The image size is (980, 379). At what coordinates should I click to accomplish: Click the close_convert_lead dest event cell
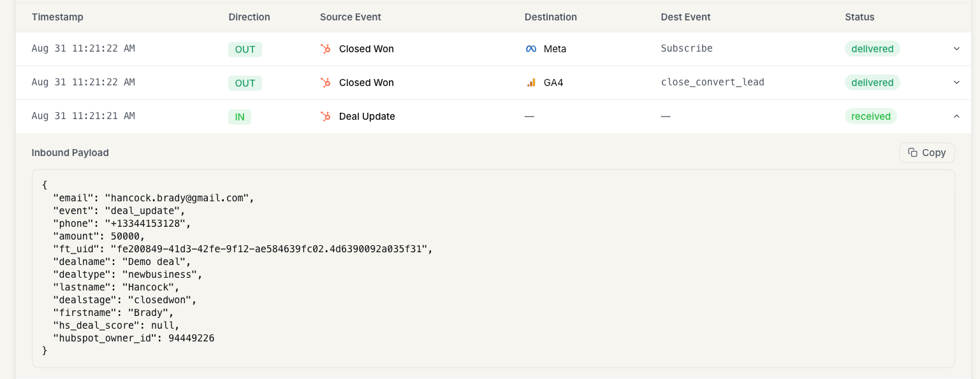tap(713, 82)
